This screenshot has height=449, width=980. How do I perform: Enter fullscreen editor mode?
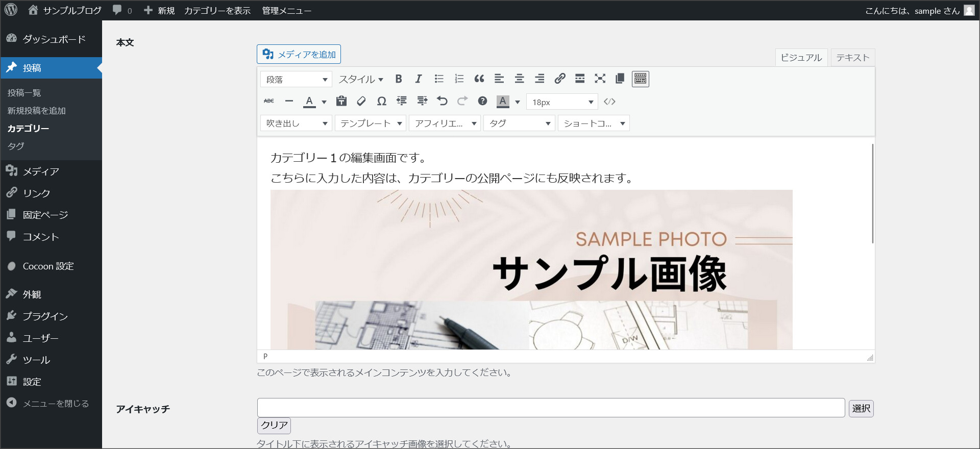click(600, 79)
